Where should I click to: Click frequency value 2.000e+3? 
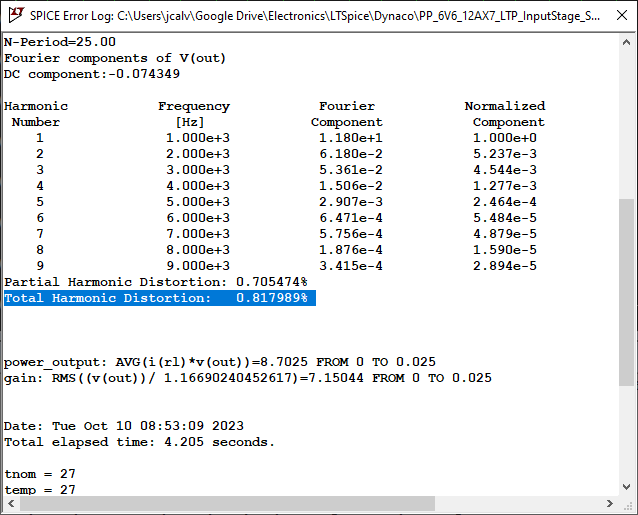pos(198,154)
